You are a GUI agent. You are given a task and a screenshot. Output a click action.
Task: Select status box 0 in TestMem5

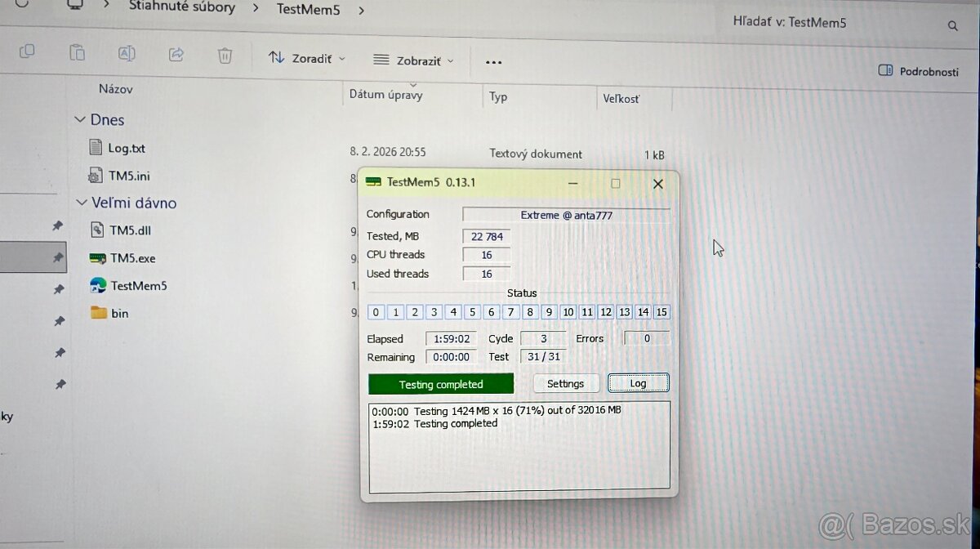(x=376, y=311)
